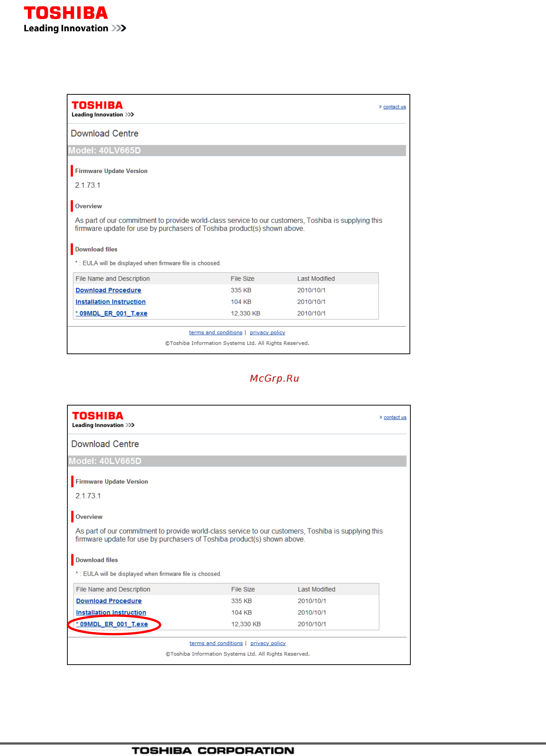
Task: Click the Toshiba logo inside the second screenshot
Action: 103,420
